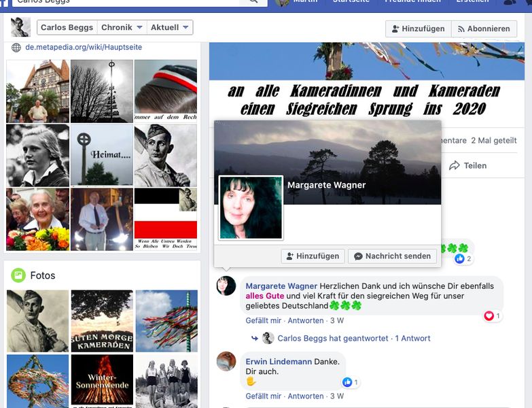Click the Teilen share arrow icon
Viewport: 532px width, 408px height.
(x=455, y=165)
